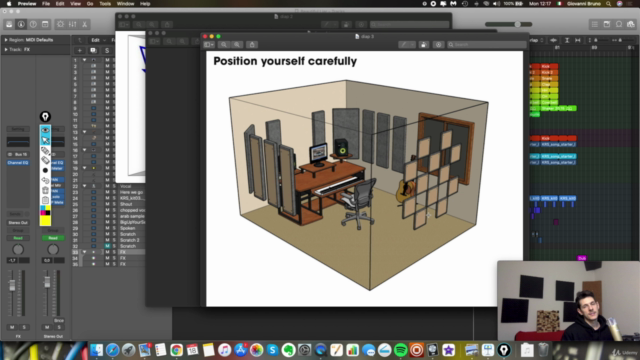The height and width of the screenshot is (360, 640).
Task: Toggle the eye visibility icon in annotation palette
Action: click(45, 130)
